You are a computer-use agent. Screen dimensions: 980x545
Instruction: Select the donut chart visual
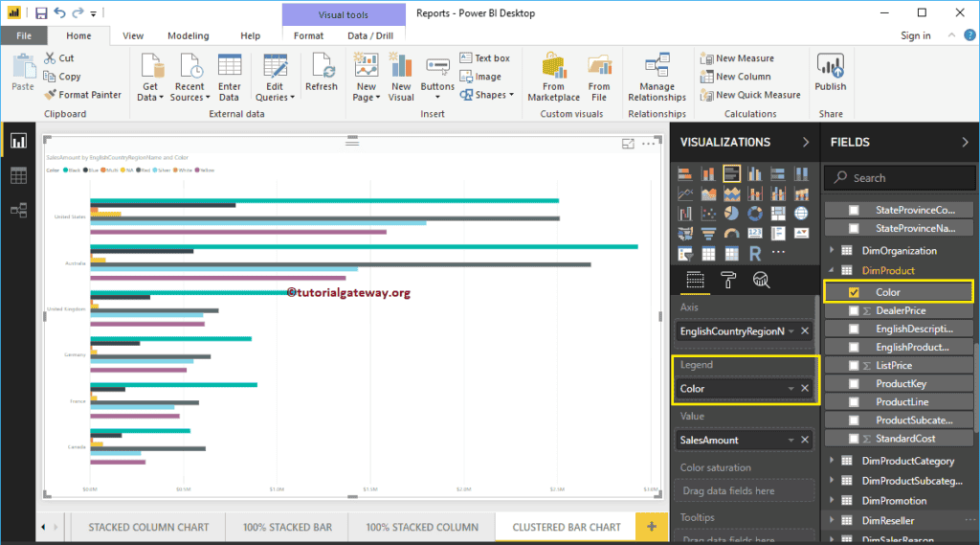[754, 214]
